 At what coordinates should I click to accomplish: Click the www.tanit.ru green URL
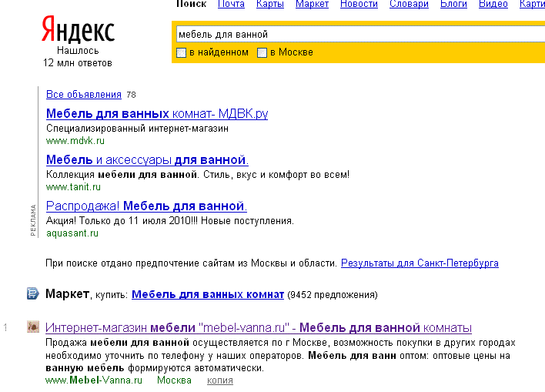click(73, 187)
